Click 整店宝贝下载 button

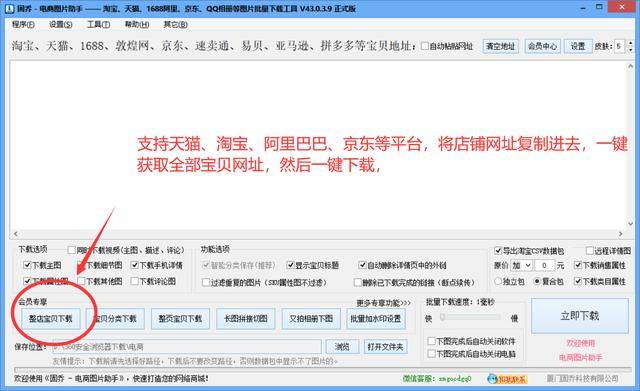tap(51, 318)
